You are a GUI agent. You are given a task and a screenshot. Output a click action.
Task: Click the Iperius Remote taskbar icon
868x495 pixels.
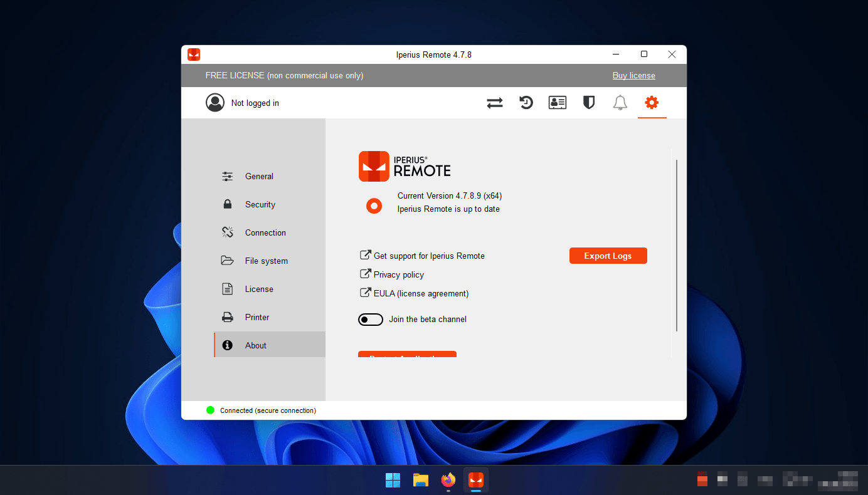click(x=476, y=481)
